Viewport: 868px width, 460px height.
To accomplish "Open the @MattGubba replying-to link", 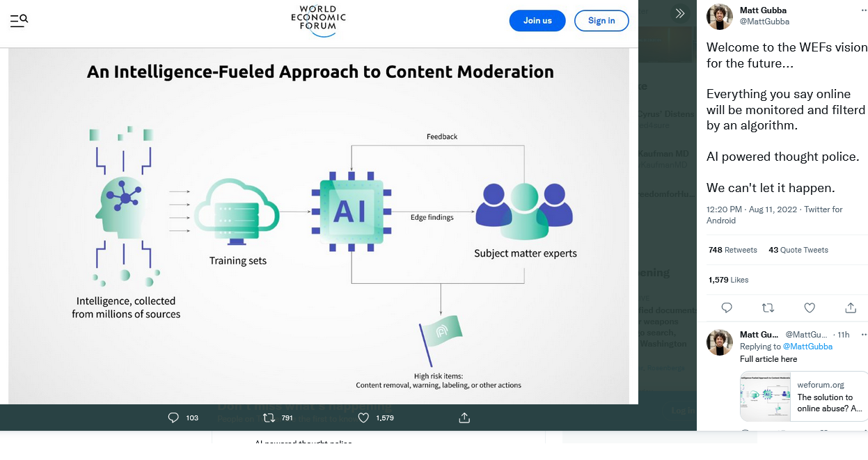I will point(807,347).
